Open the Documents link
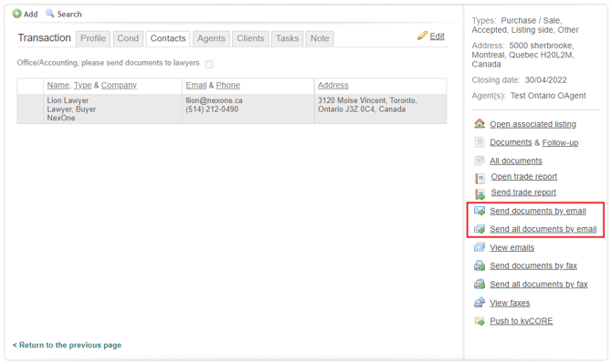The image size is (612, 364). coord(511,142)
